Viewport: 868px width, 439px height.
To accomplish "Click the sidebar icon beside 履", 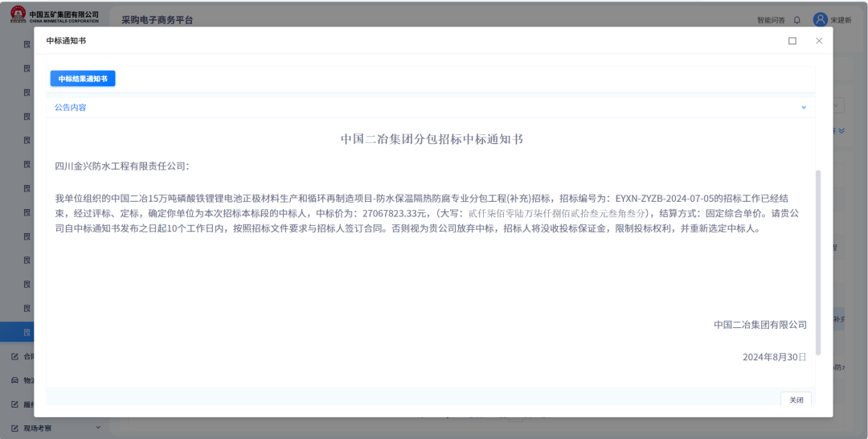I will click(x=15, y=404).
